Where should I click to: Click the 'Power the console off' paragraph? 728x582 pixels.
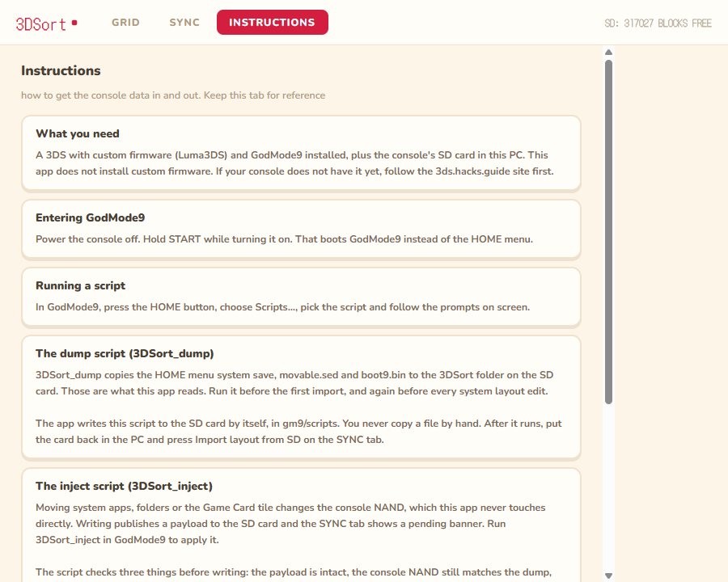click(x=284, y=239)
